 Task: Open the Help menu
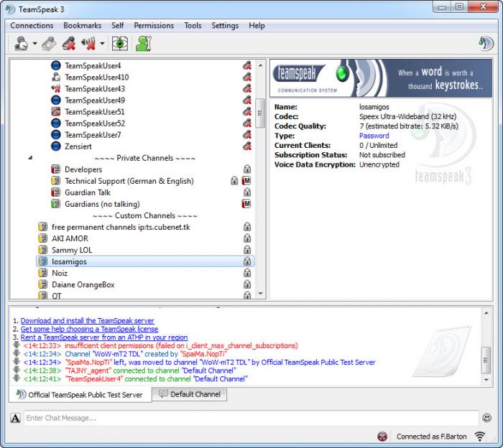coord(257,26)
